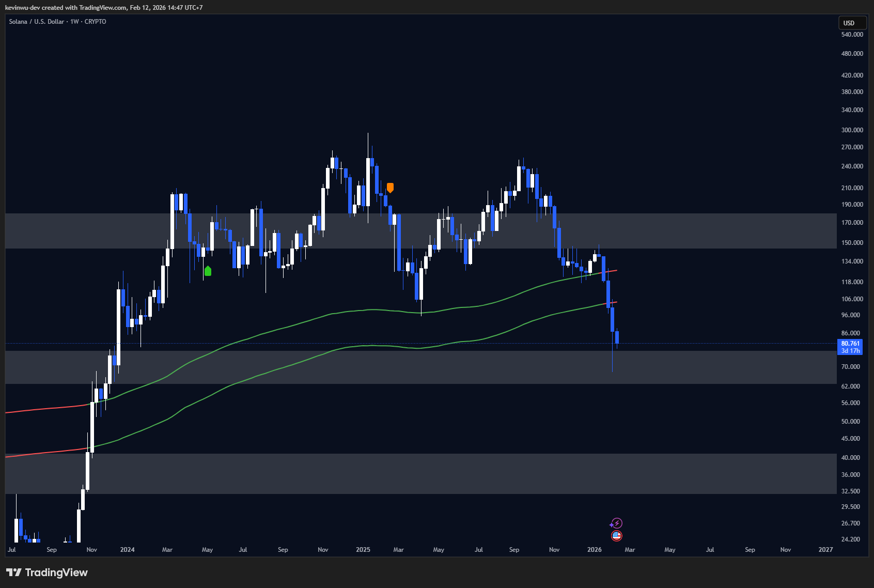This screenshot has width=874, height=588.
Task: Click the 80.761 current price label
Action: click(x=850, y=344)
